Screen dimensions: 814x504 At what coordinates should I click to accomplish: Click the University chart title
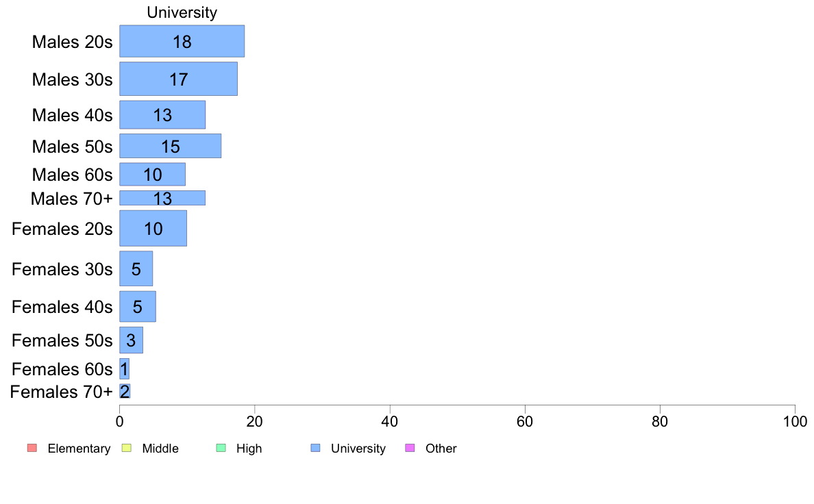pyautogui.click(x=182, y=12)
